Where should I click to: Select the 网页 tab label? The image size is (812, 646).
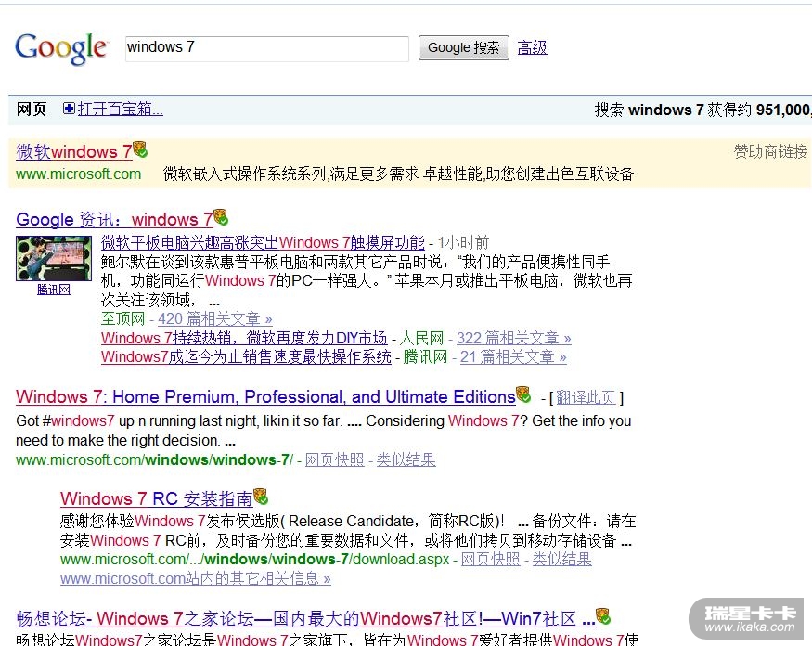31,110
